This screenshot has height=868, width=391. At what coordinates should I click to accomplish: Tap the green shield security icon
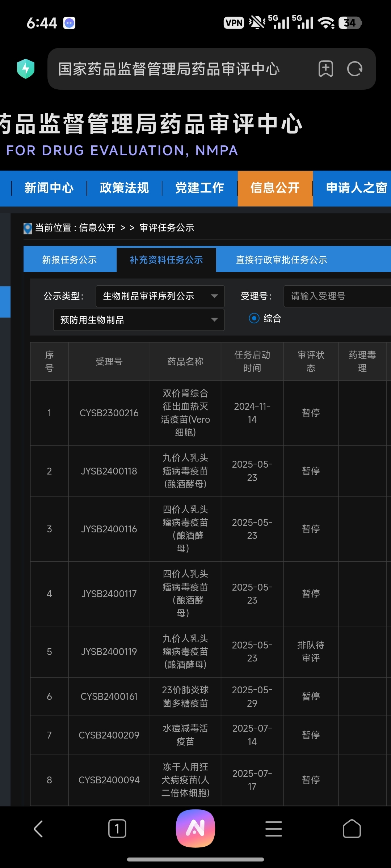click(26, 69)
